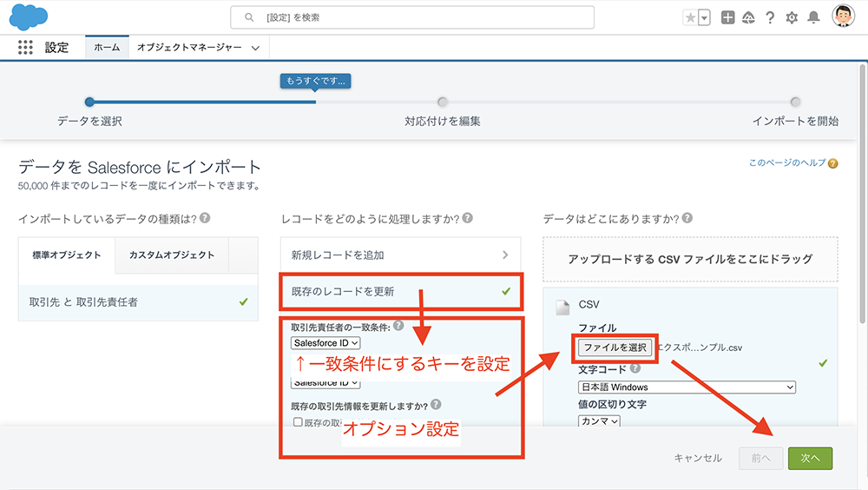Click the ファイルを選択 button

(x=615, y=348)
